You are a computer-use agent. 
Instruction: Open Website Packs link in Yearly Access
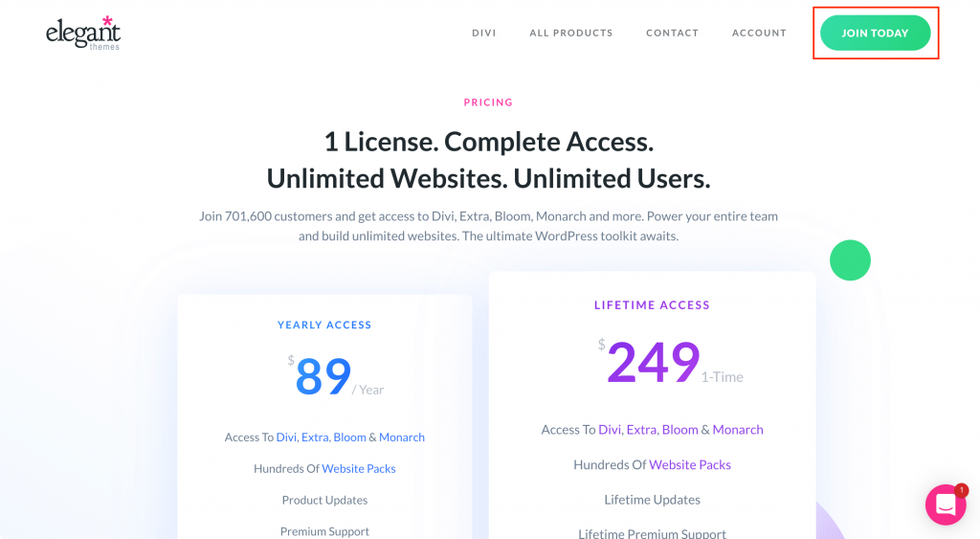point(359,468)
